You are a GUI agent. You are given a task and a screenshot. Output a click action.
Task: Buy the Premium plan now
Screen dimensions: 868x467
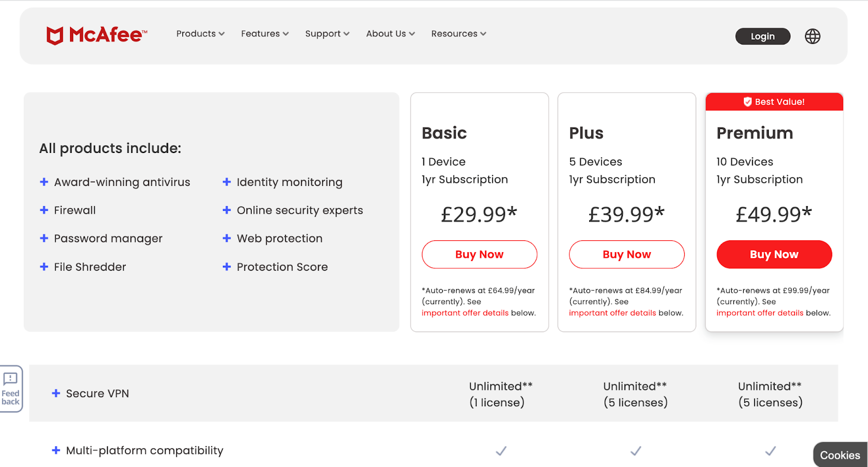pos(774,254)
